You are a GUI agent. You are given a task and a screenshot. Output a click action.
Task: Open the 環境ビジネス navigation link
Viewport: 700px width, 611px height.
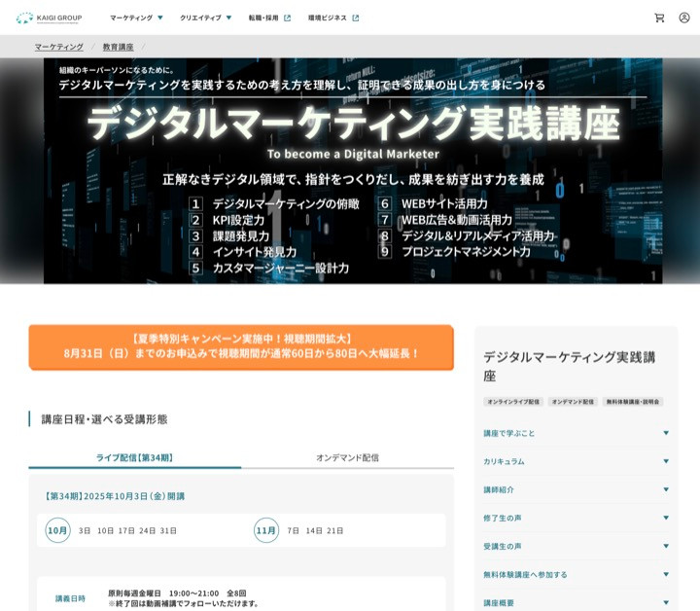coord(328,18)
